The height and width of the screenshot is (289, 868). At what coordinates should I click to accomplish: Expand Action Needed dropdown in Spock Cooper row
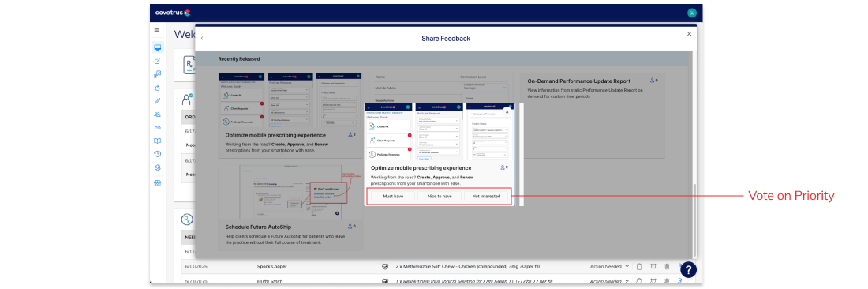(609, 266)
